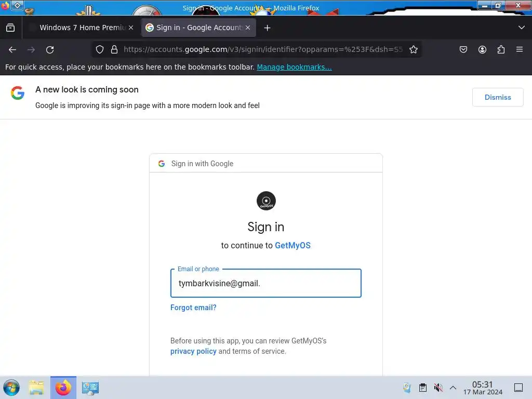This screenshot has width=532, height=399.
Task: Click the forward navigation arrow
Action: tap(31, 49)
